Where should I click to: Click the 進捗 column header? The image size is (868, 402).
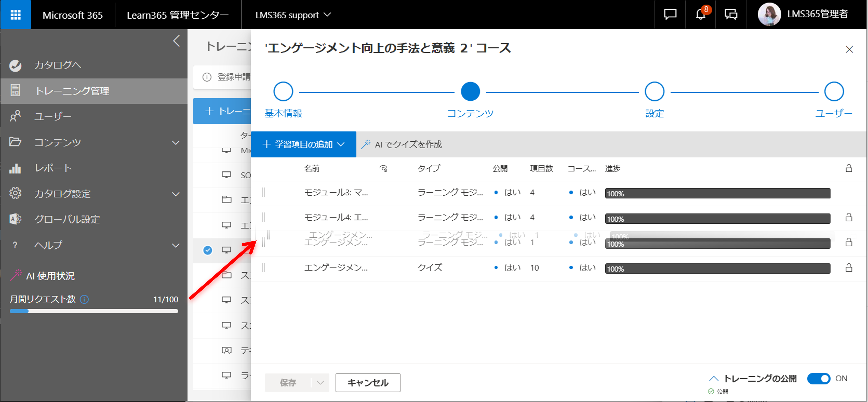(612, 169)
